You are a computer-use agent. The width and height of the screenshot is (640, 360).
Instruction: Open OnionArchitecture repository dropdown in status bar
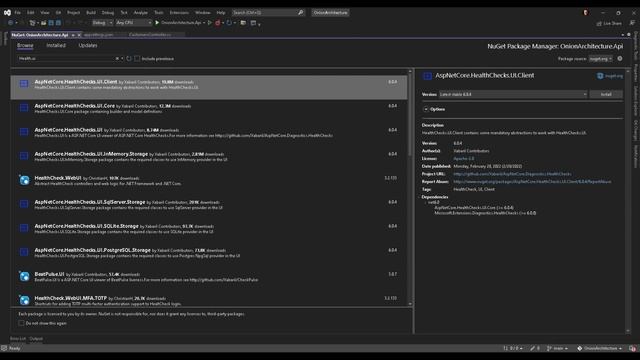(600, 348)
